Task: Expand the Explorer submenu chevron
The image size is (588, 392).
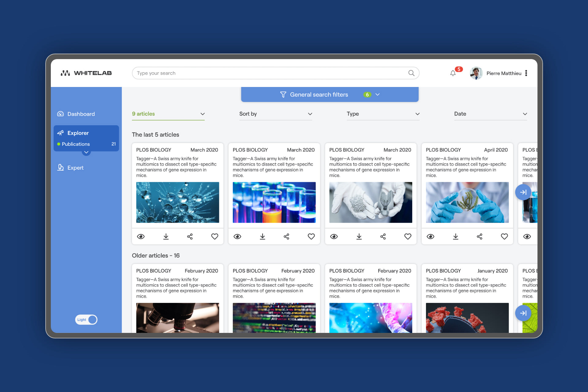Action: tap(86, 152)
